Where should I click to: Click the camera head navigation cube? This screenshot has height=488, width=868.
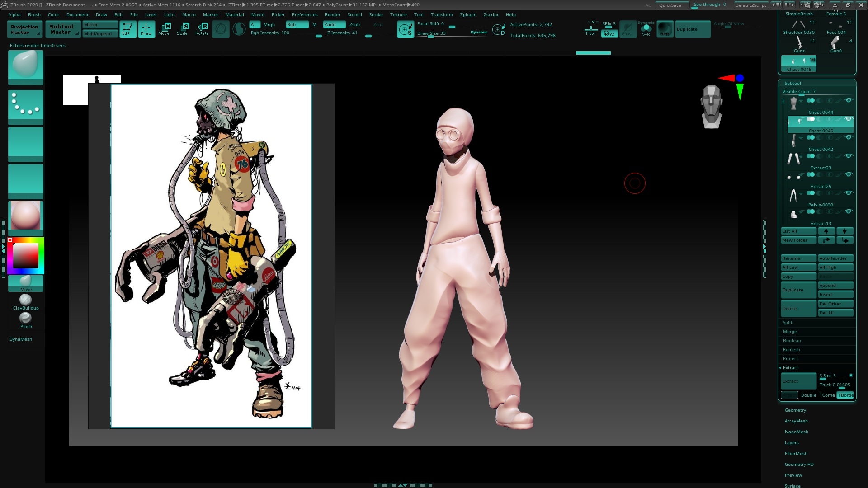(x=712, y=107)
